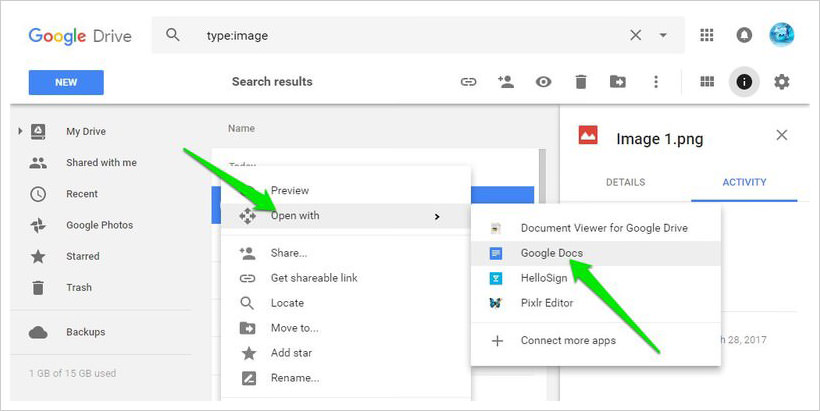Viewport: 820px width, 411px height.
Task: Click the 1 GB of 15 GB used text
Action: [x=72, y=373]
